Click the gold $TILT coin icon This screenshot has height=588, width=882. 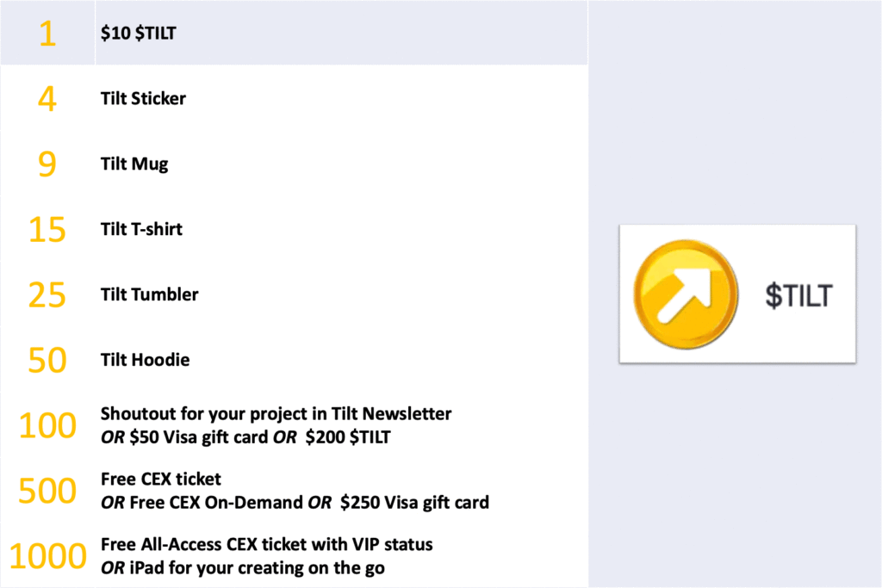pos(685,293)
